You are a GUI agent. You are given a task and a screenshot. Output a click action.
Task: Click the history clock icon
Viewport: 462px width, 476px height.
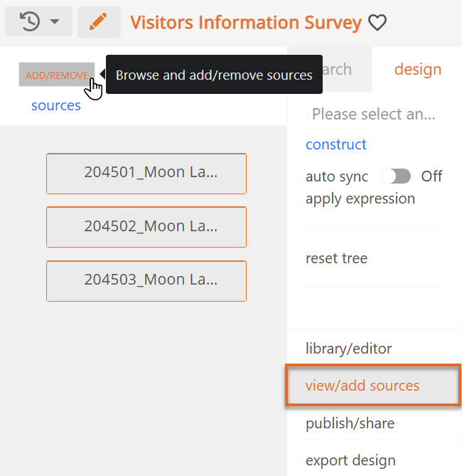(29, 21)
